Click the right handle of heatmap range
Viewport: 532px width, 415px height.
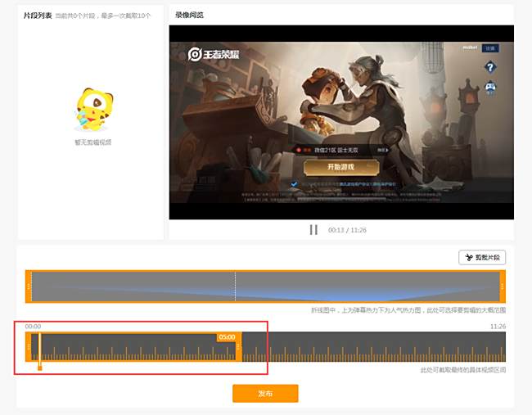pos(503,286)
